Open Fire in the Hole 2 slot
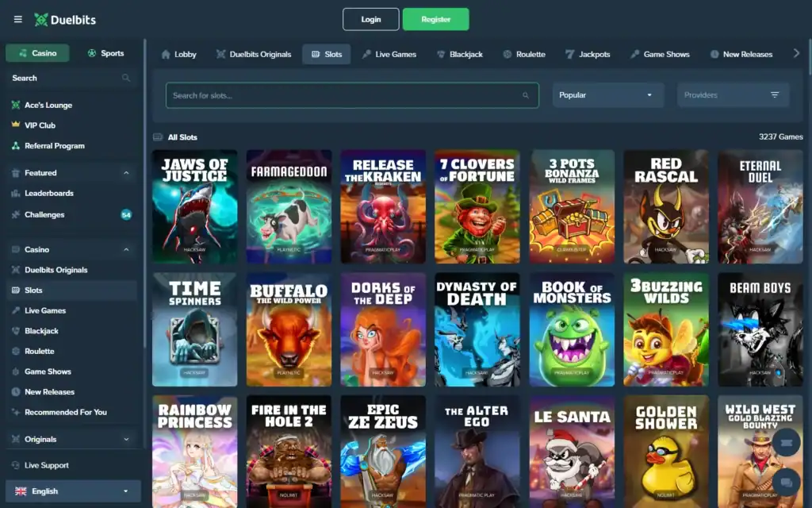 click(289, 452)
